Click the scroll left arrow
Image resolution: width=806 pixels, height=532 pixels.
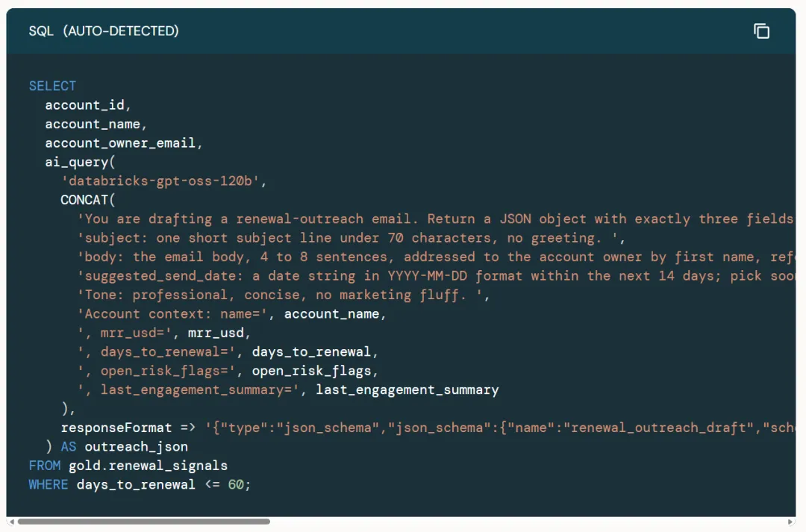point(12,522)
